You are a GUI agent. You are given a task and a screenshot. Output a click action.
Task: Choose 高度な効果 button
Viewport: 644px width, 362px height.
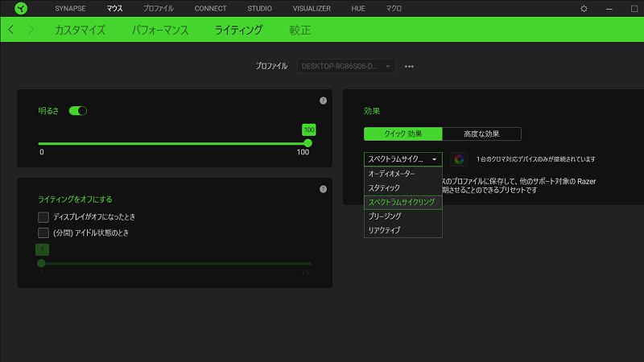[x=481, y=134]
